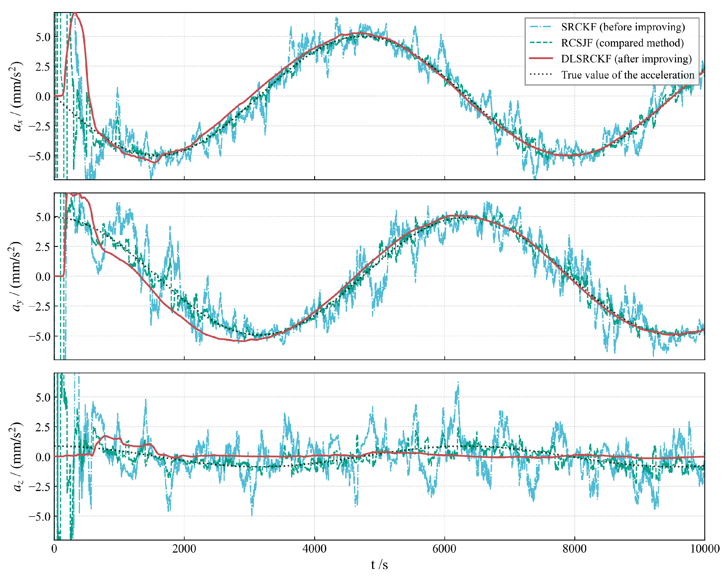Click the 6000 tick label on x-axis

point(444,549)
